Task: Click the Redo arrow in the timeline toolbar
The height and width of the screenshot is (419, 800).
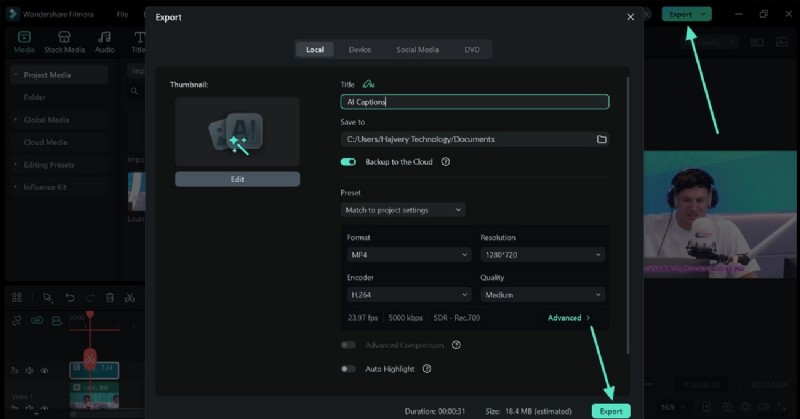Action: pyautogui.click(x=90, y=297)
